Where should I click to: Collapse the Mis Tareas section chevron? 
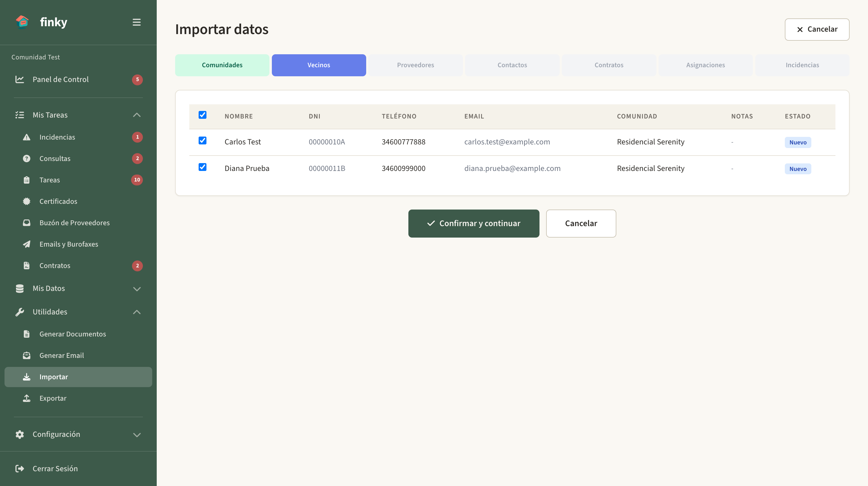pyautogui.click(x=137, y=115)
